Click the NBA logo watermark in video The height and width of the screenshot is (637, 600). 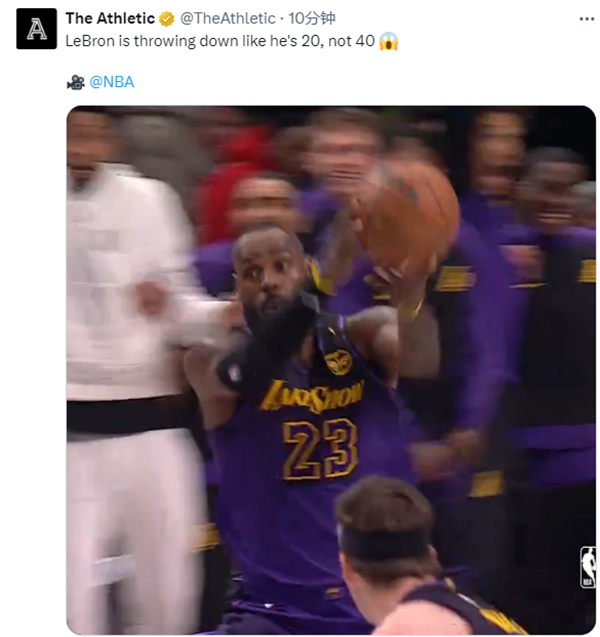pyautogui.click(x=587, y=566)
